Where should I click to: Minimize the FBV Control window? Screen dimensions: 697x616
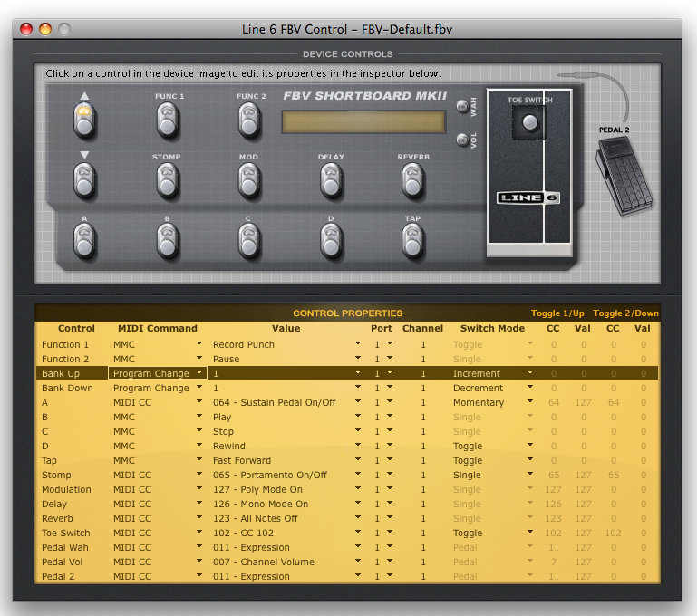45,29
